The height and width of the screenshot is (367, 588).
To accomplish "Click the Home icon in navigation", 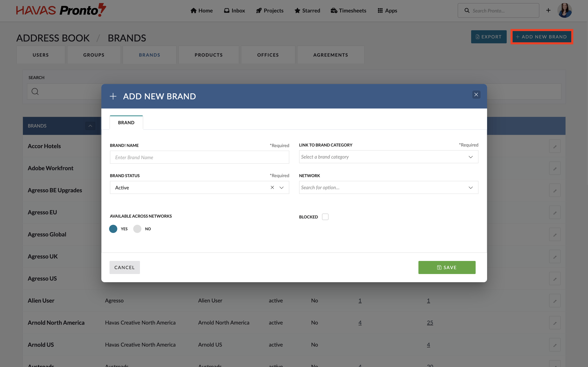I will click(193, 10).
